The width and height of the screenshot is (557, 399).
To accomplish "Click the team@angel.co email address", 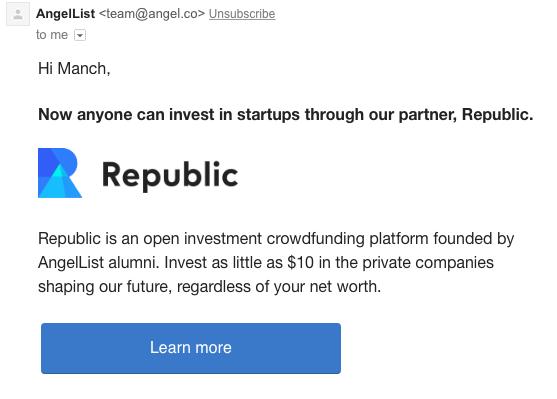I will [x=152, y=14].
